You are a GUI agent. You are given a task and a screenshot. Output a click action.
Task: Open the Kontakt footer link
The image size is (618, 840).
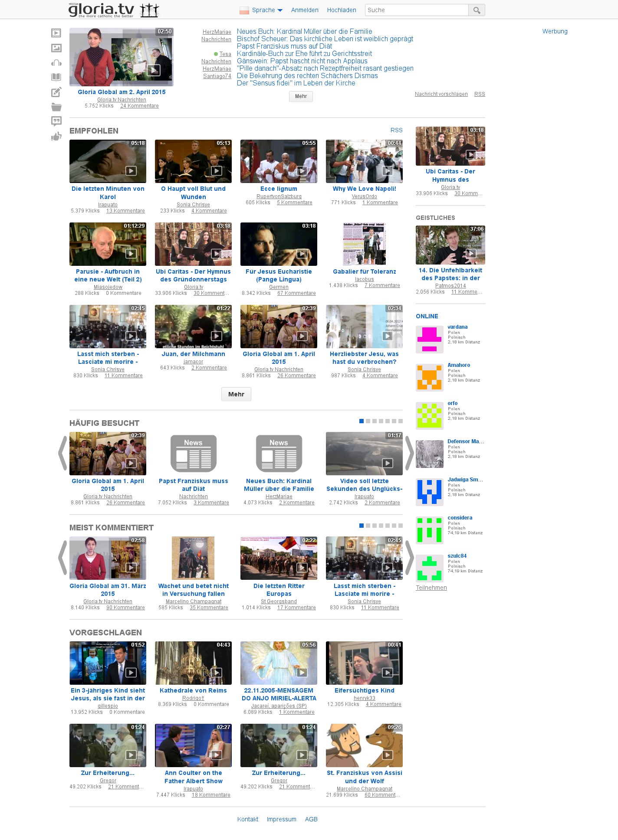click(248, 819)
